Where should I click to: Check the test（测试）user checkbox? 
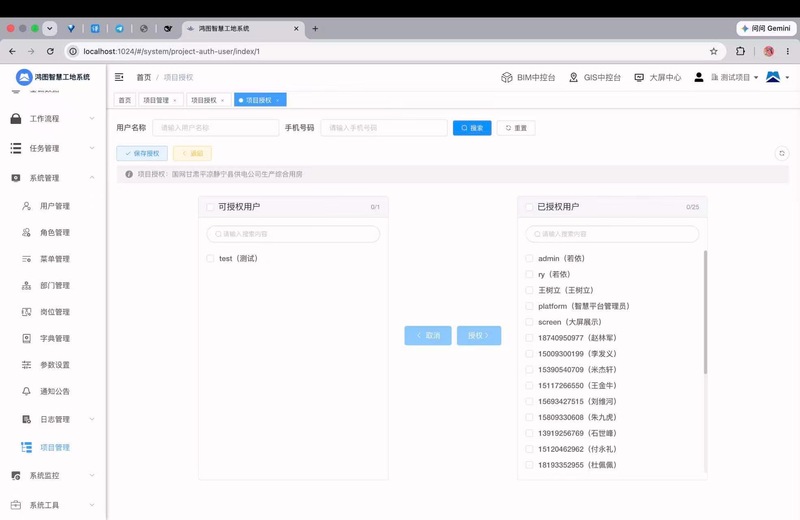point(210,258)
